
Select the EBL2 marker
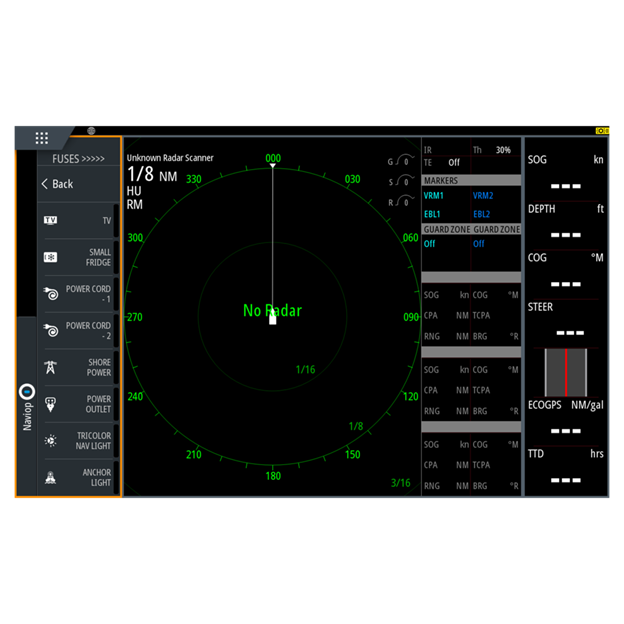(482, 214)
